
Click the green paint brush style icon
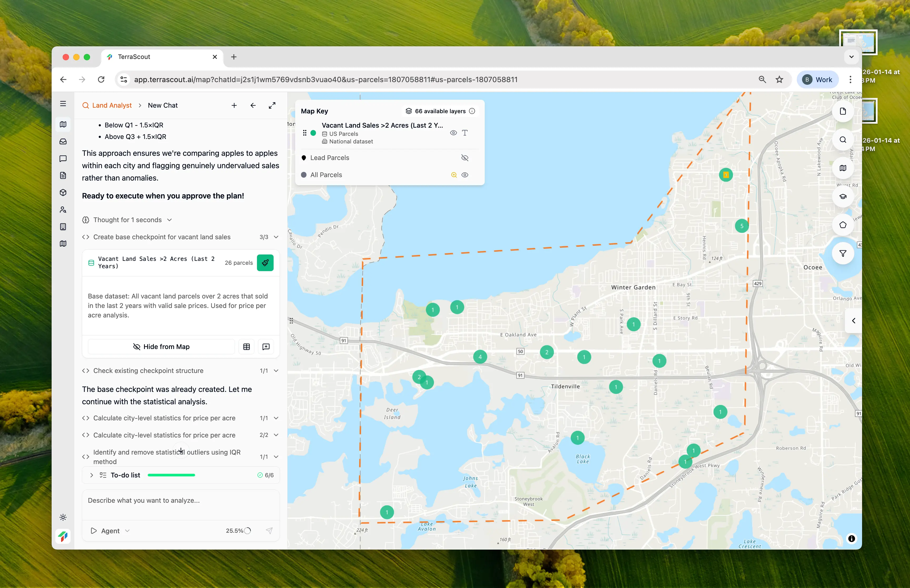265,263
